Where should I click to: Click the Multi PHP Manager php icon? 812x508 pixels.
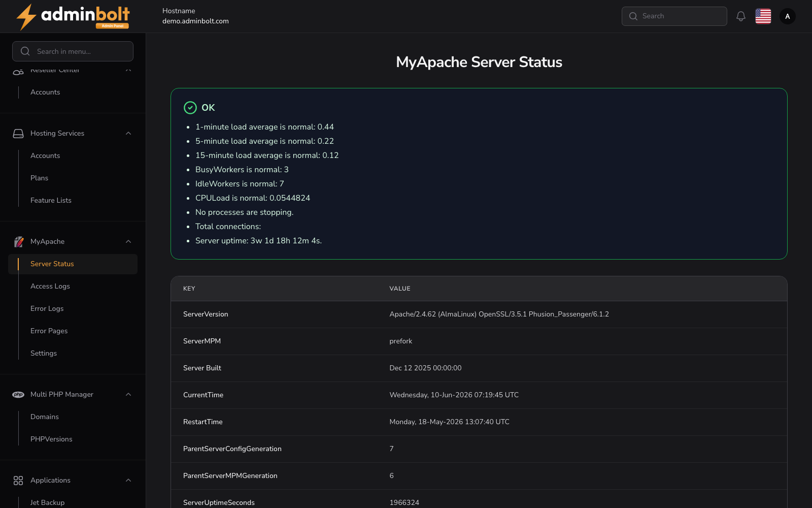[18, 395]
